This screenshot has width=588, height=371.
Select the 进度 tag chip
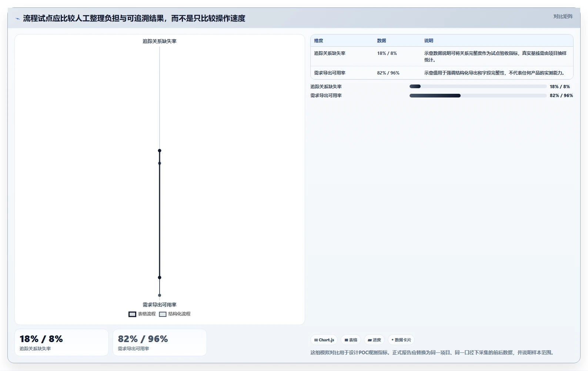(374, 340)
